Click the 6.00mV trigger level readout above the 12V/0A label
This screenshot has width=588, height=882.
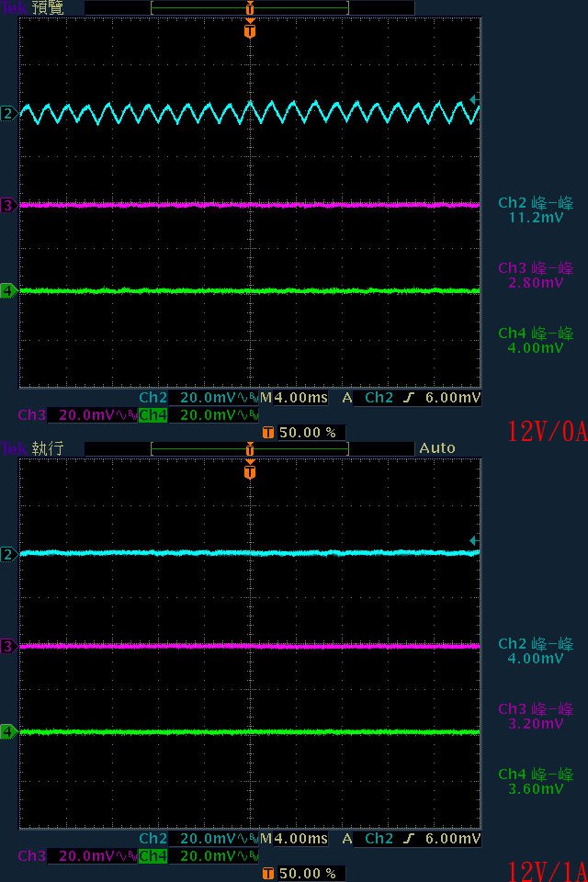(x=453, y=398)
